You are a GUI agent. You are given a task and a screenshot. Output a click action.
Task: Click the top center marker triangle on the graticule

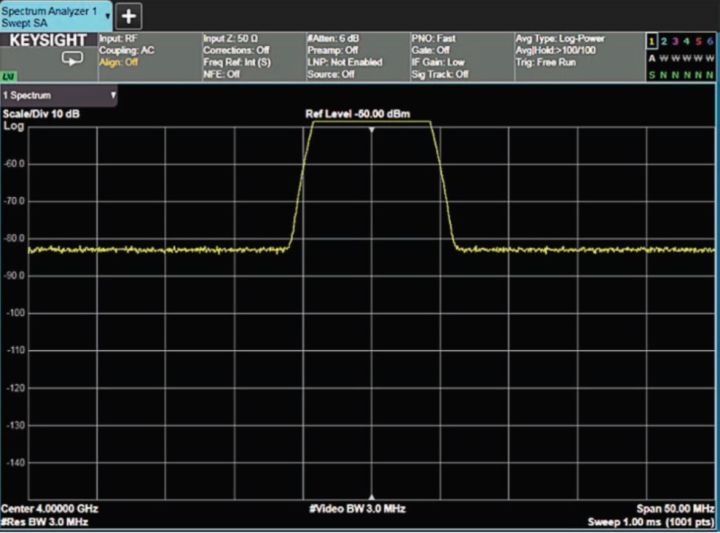click(372, 130)
